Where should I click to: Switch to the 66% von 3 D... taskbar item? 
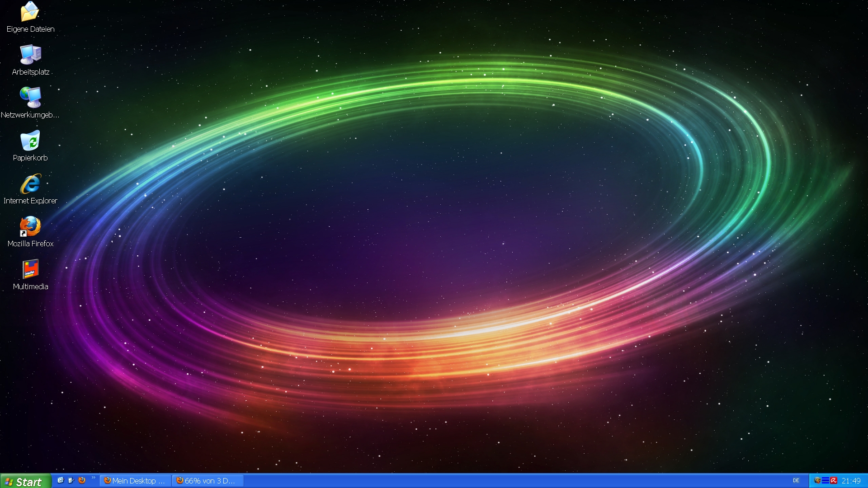(x=208, y=481)
